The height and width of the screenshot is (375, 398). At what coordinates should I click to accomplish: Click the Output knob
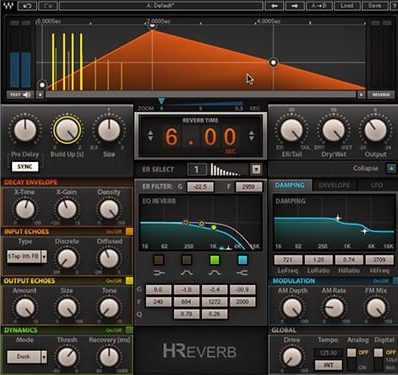tap(375, 130)
